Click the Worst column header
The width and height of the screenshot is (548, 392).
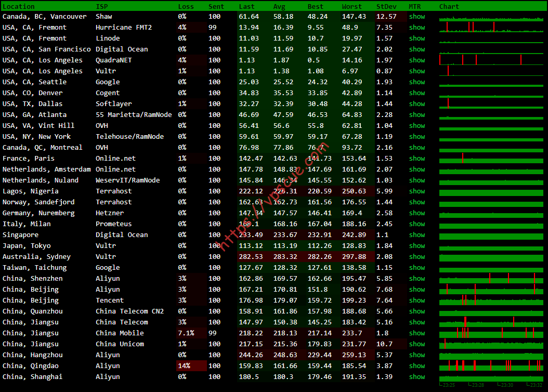[x=352, y=6]
